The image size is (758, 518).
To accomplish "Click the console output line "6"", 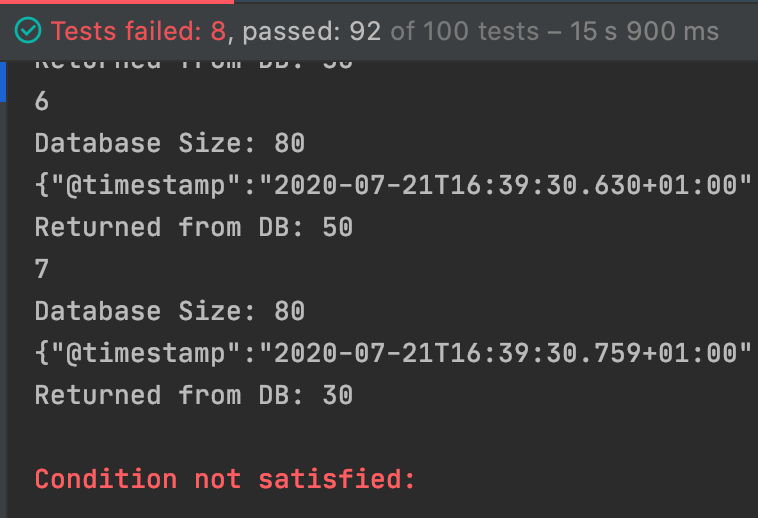I will click(x=42, y=101).
